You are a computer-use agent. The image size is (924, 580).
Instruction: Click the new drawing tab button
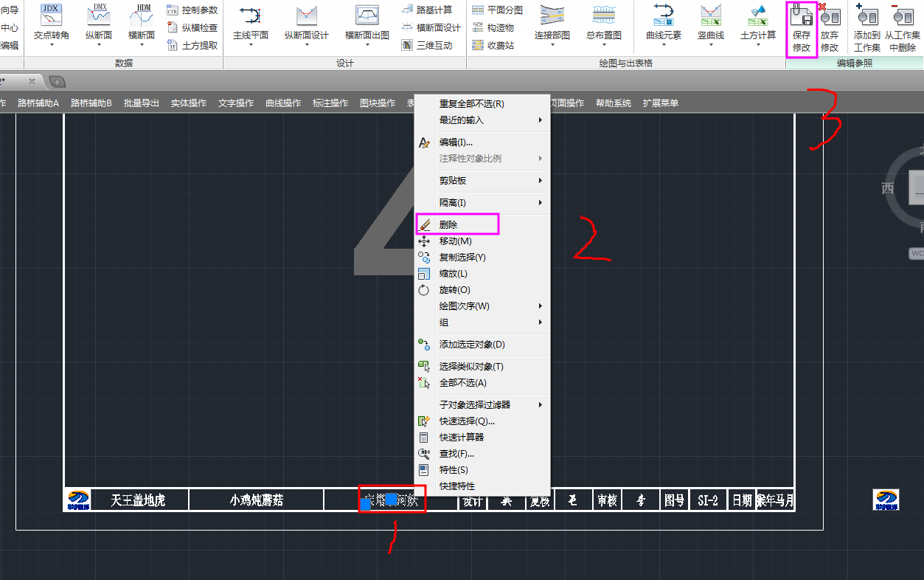pos(58,81)
